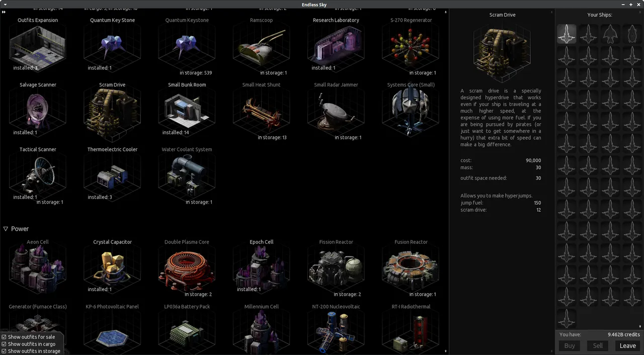Select the Water Coolant System outfit

click(187, 176)
